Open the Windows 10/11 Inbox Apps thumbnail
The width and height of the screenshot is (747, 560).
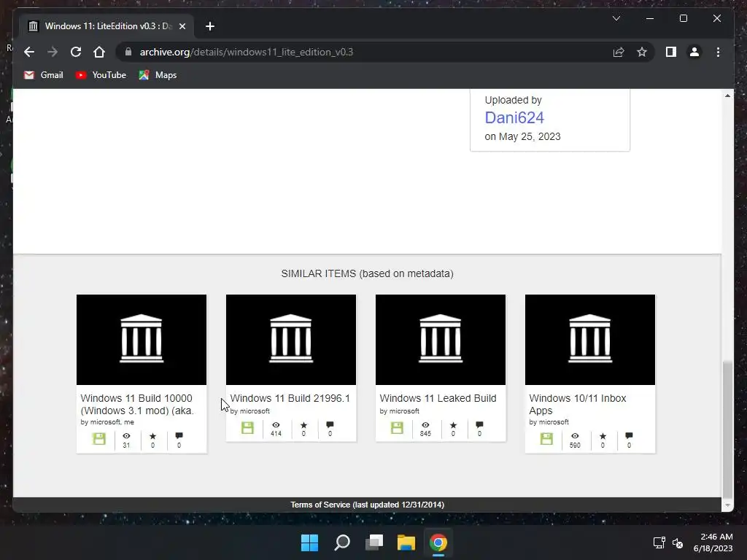click(590, 340)
